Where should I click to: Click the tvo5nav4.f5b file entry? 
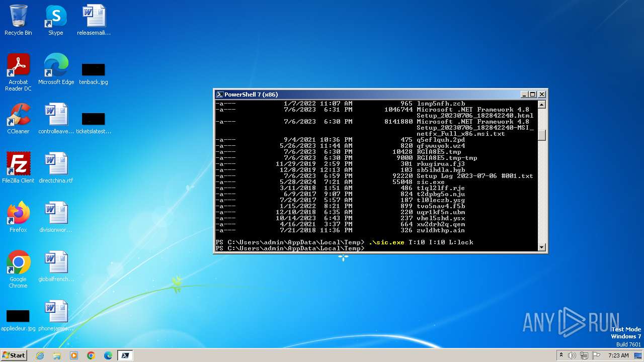point(441,206)
